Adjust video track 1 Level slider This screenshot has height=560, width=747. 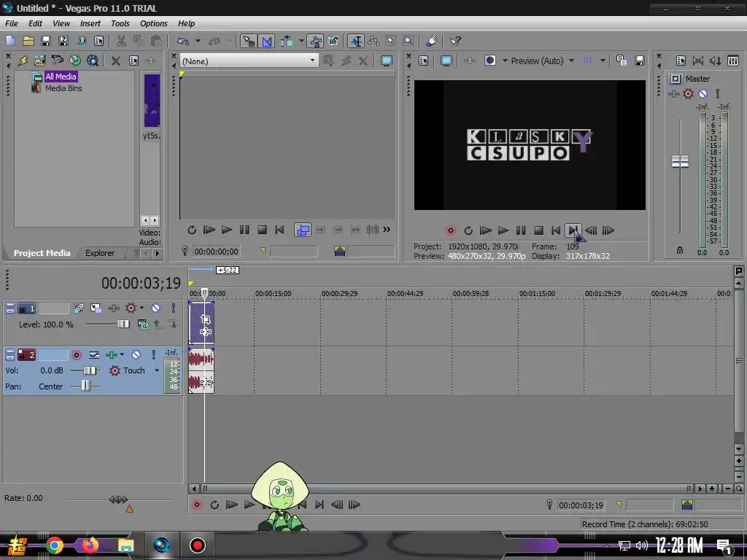(123, 324)
